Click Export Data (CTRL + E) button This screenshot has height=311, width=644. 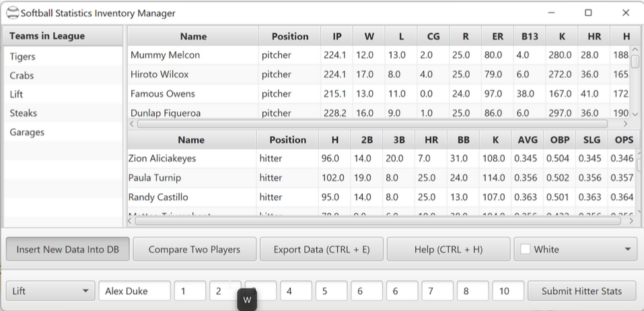coord(322,249)
